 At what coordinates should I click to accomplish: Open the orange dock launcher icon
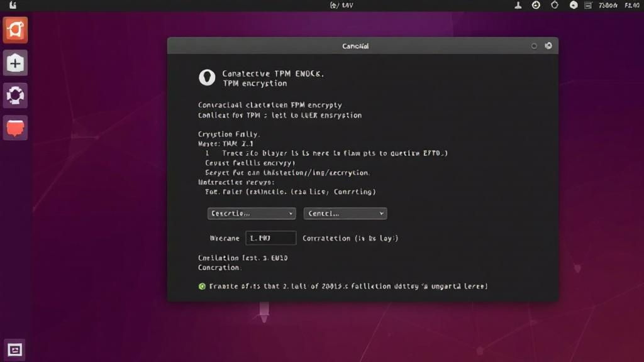pos(15,30)
